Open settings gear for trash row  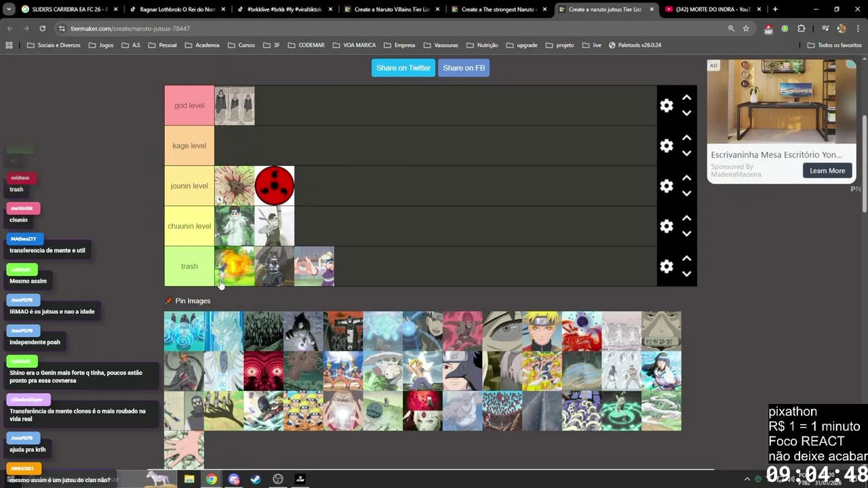pos(667,266)
